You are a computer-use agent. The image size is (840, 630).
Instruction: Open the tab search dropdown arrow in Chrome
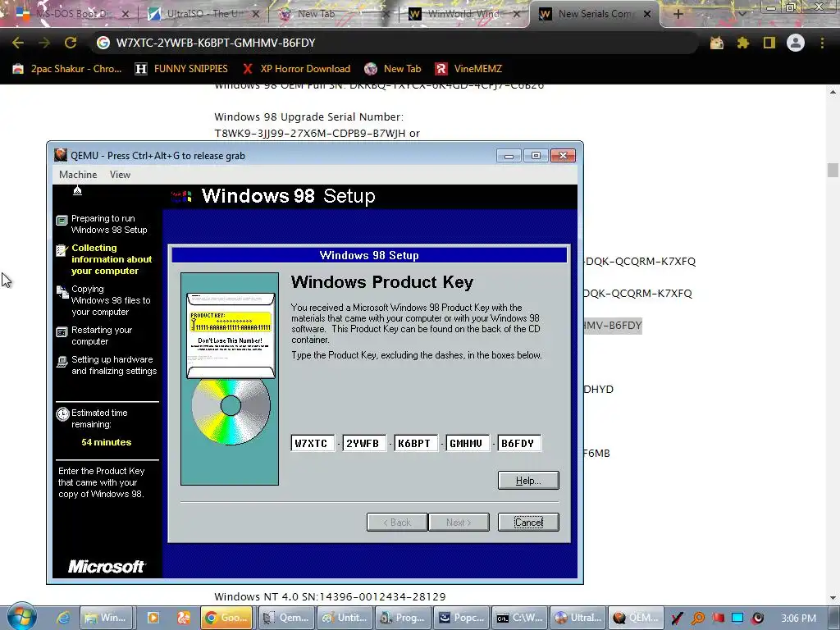[742, 14]
